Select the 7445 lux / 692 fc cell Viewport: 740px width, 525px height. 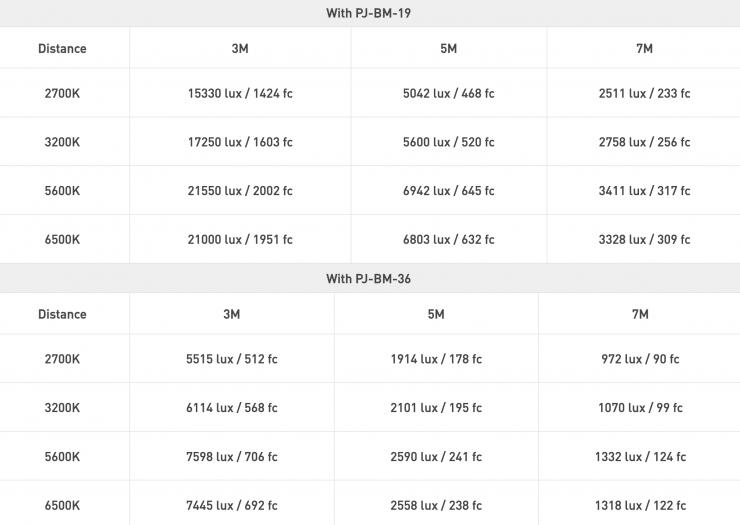[231, 505]
